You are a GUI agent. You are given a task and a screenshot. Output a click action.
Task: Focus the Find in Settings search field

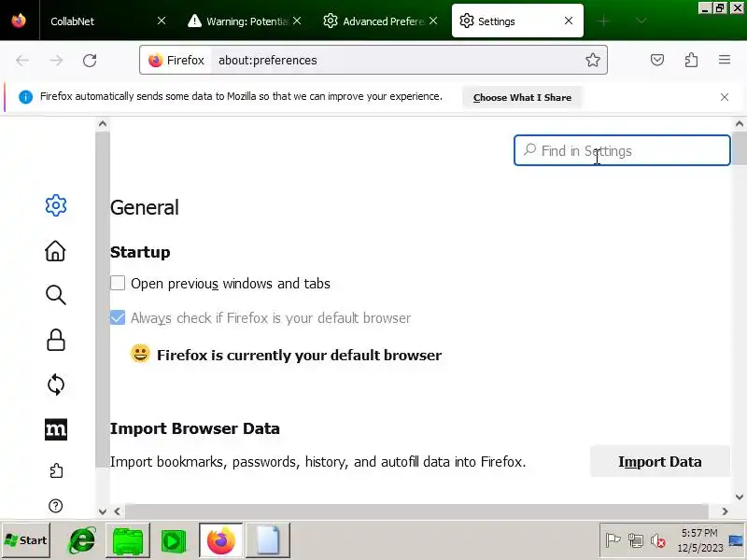(622, 150)
